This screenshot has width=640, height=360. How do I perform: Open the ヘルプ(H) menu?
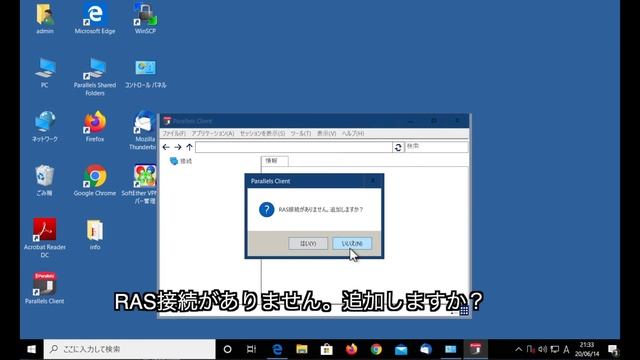tap(353, 133)
